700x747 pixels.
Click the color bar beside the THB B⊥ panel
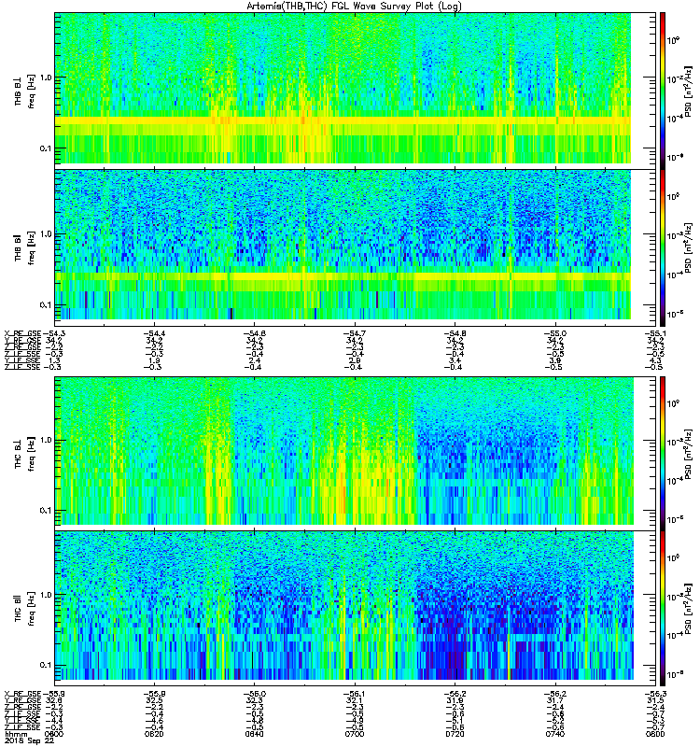tap(663, 89)
